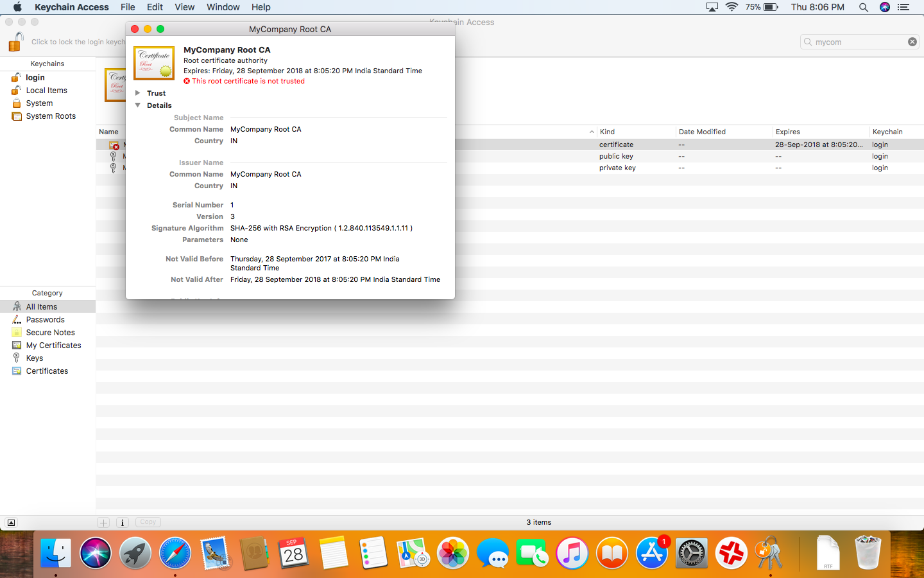The image size is (924, 578).
Task: Open Safari from the Dock
Action: pos(175,553)
